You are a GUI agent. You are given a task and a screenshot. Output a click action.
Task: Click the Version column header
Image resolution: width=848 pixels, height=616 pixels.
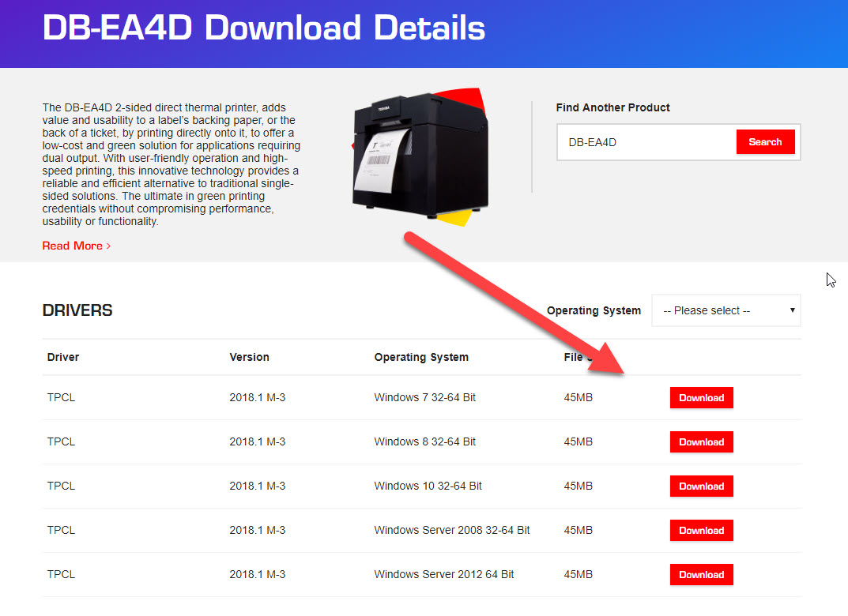[x=249, y=357]
